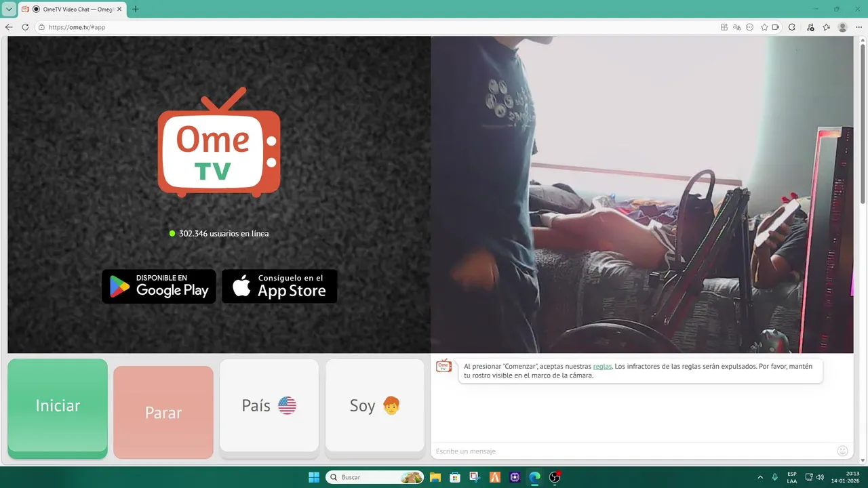Open the purple app on the taskbar
The image size is (868, 488).
[x=515, y=477]
